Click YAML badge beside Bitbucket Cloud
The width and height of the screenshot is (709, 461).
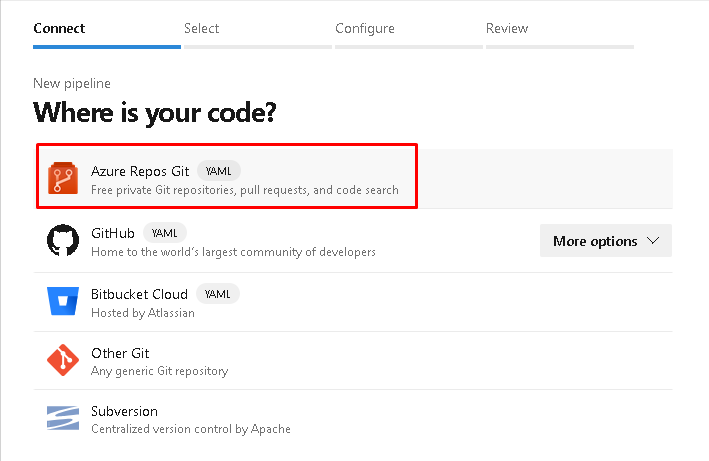click(x=217, y=294)
